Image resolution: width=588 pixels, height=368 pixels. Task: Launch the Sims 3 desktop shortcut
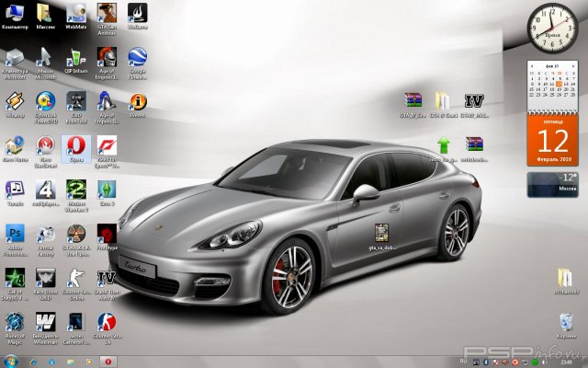107,189
